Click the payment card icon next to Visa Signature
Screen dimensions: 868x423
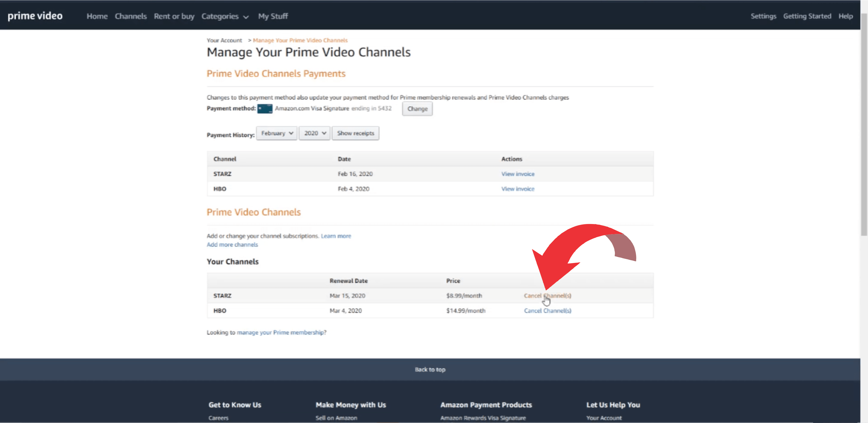click(265, 109)
